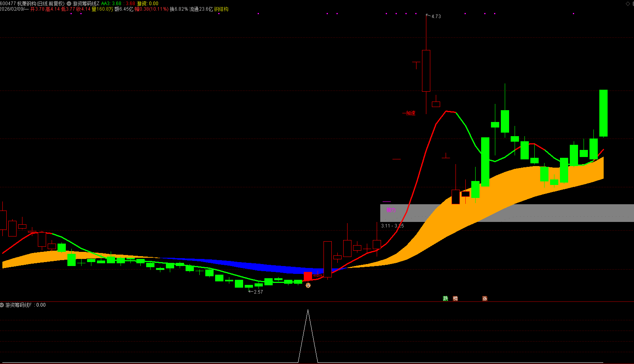The height and width of the screenshot is (364, 634).
Task: Click the red 加速 signal label
Action: 411,113
